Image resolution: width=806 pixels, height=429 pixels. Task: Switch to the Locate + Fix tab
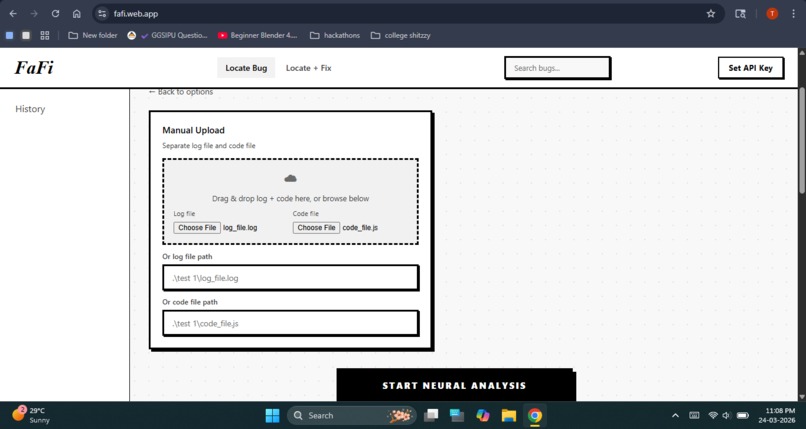pos(308,68)
